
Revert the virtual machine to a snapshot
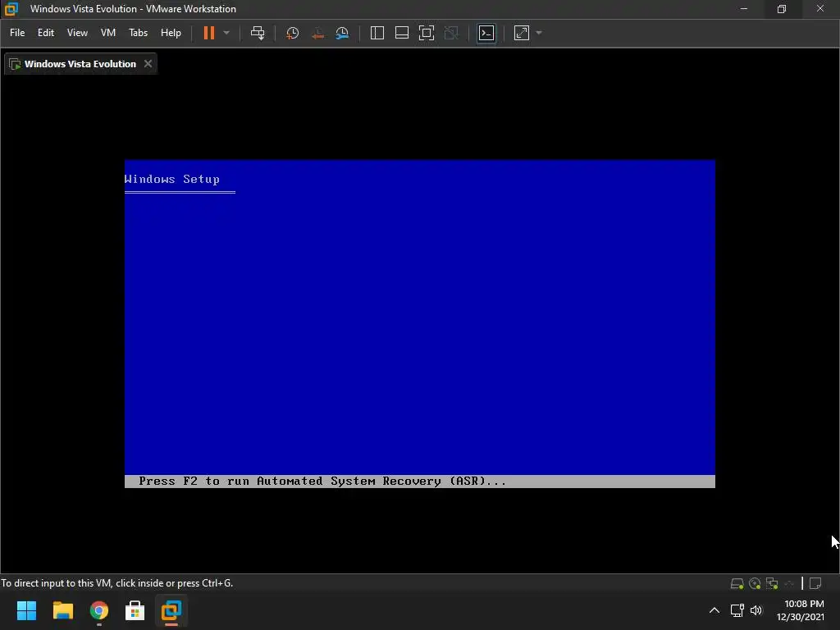pos(317,33)
